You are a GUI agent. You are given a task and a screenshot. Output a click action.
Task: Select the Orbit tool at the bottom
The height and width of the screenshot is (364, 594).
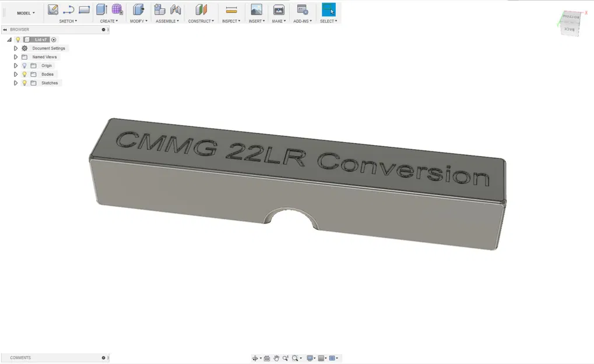255,358
